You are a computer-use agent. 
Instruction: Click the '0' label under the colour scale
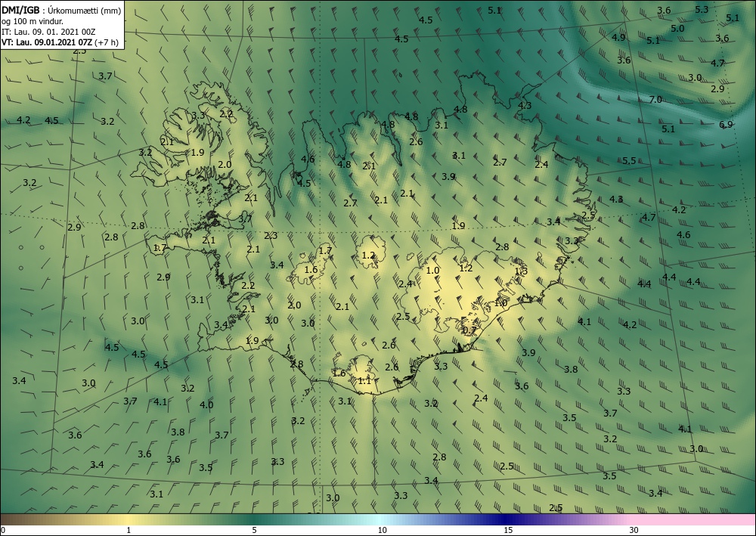3,531
